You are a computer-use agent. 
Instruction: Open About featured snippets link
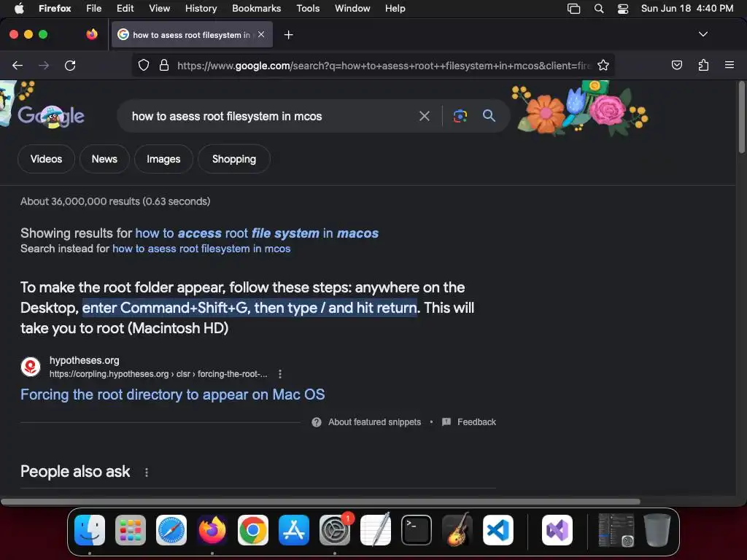point(374,422)
